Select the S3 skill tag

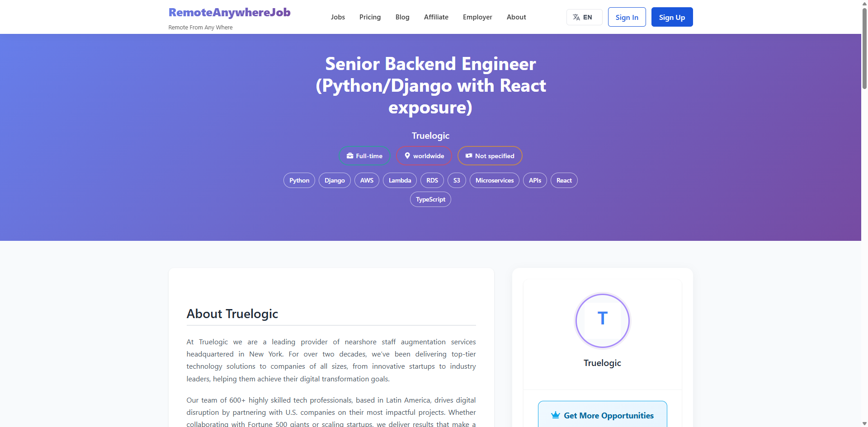tap(457, 180)
